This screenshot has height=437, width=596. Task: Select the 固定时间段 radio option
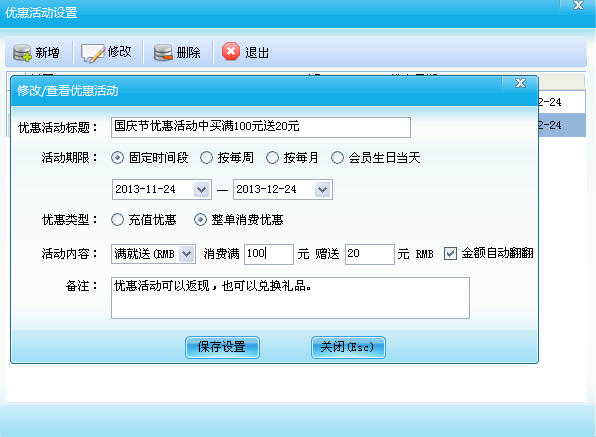coord(117,157)
